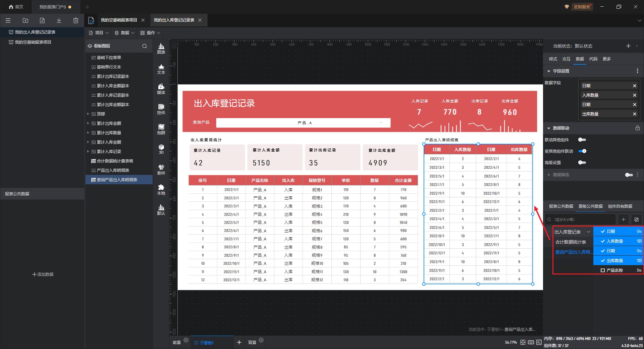Switch to the 更多 tab
The height and width of the screenshot is (349, 644).
[x=606, y=59]
